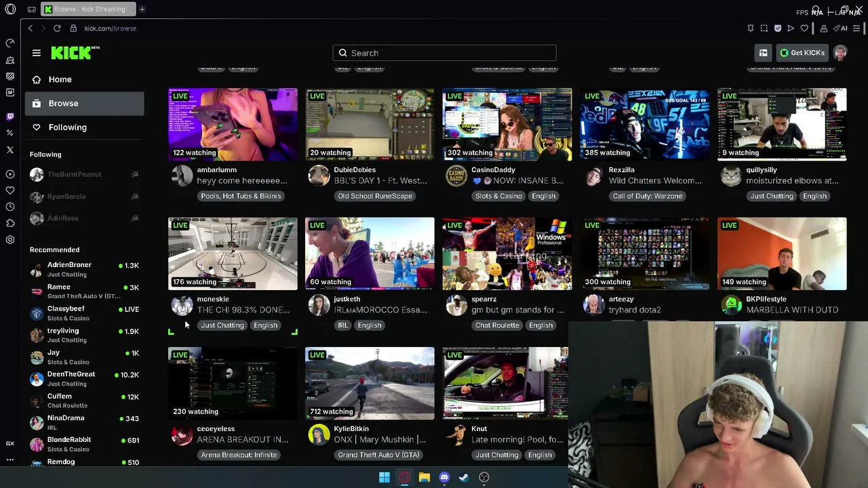Select Chat Roulette tag under spearrz

tap(497, 325)
